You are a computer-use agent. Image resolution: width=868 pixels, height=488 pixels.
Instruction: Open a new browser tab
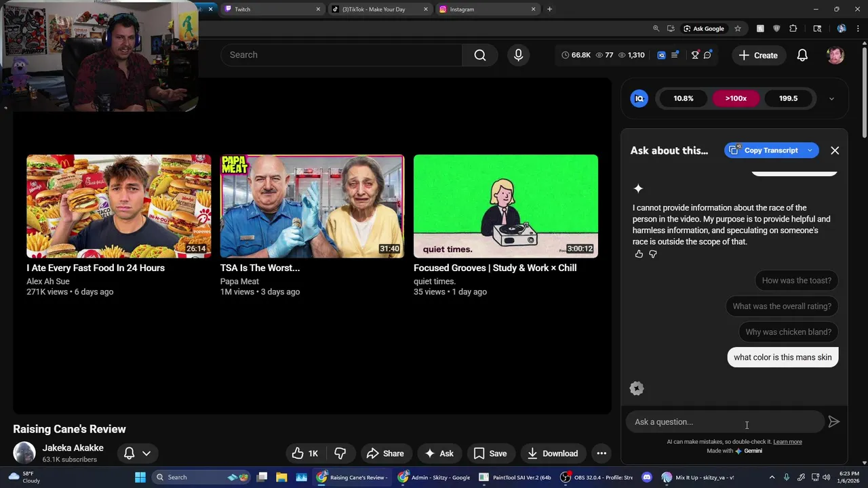click(549, 9)
